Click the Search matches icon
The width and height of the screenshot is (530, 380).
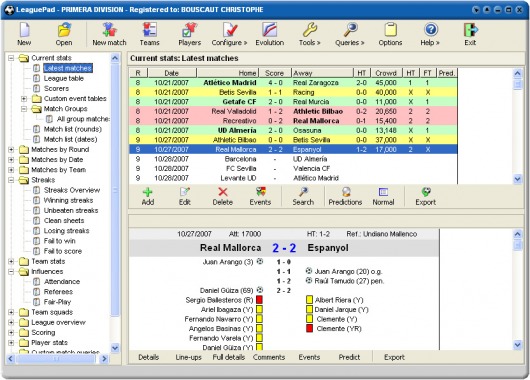[x=303, y=196]
